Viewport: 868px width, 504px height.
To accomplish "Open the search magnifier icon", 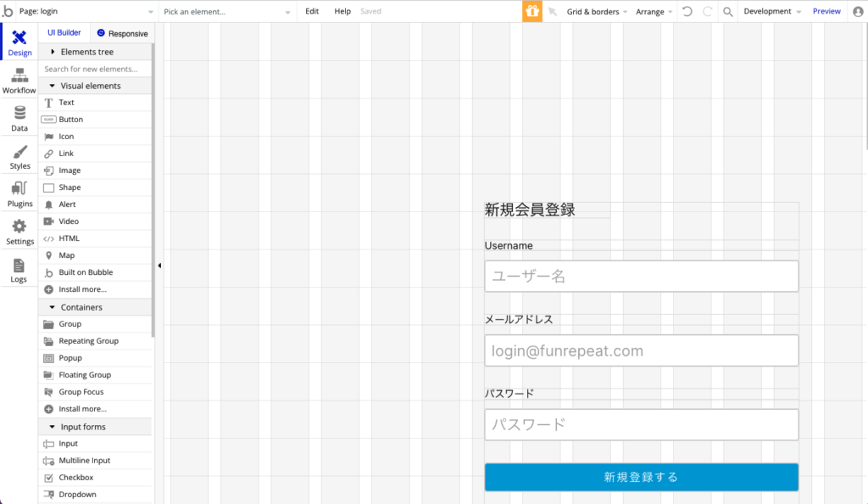I will point(728,12).
